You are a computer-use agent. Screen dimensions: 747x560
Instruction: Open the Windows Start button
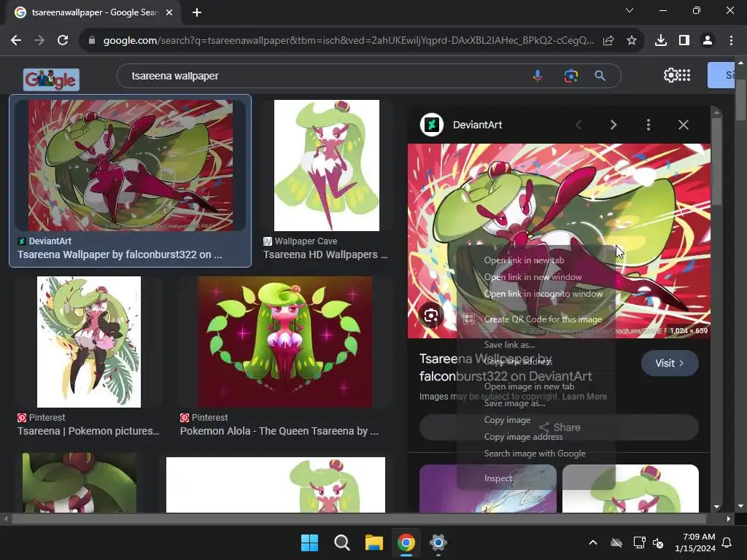pos(309,542)
